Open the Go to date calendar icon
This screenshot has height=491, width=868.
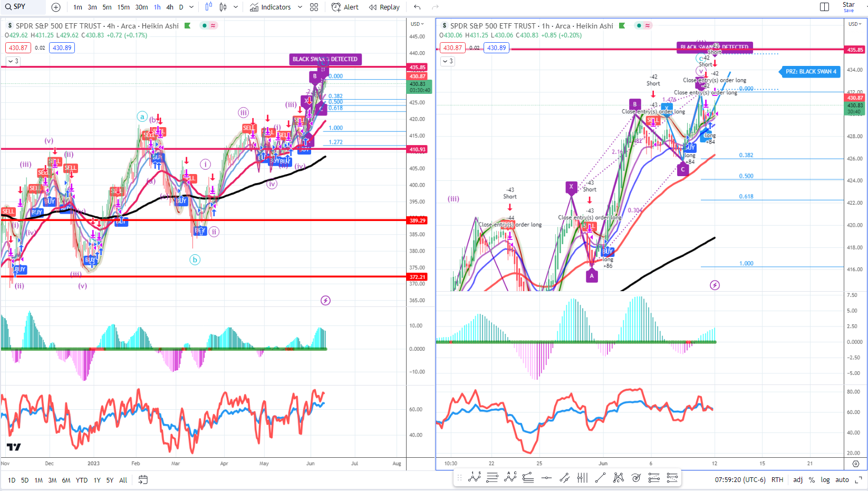143,480
